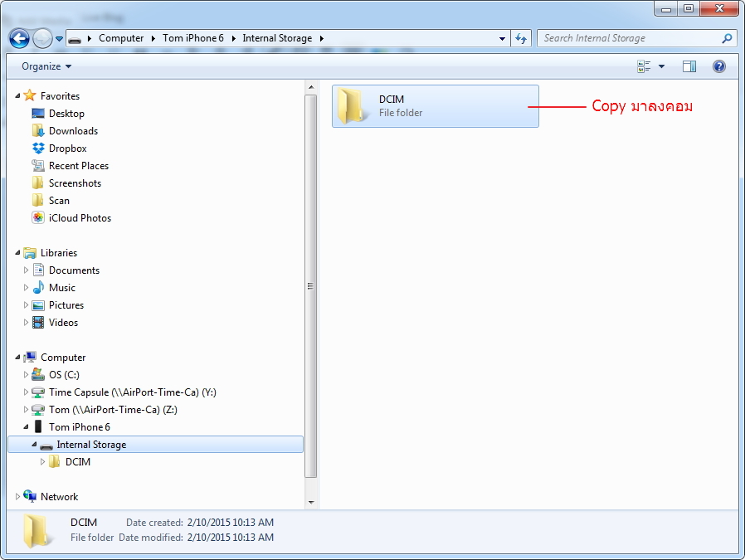Click the search magnifier icon

727,38
